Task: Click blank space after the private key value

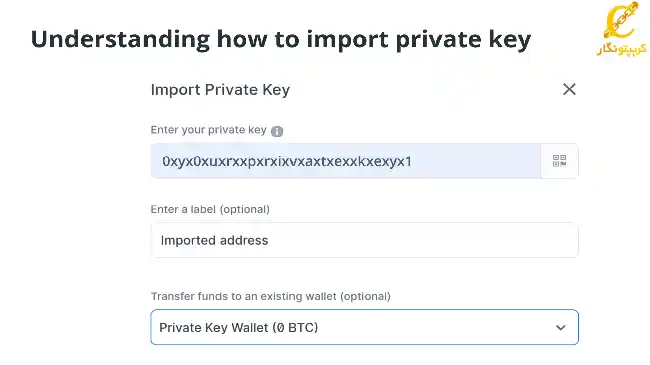Action: tap(476, 161)
